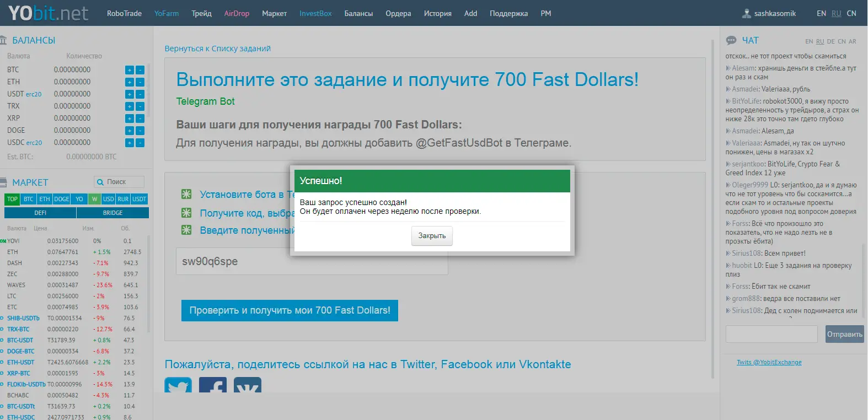Click the plus icon in USDC erc20 row
The image size is (868, 420).
(x=130, y=143)
